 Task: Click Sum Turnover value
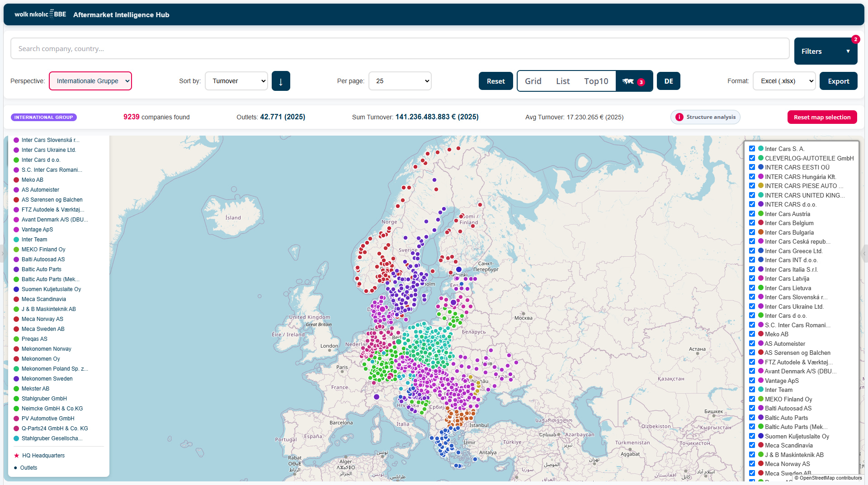tap(437, 117)
